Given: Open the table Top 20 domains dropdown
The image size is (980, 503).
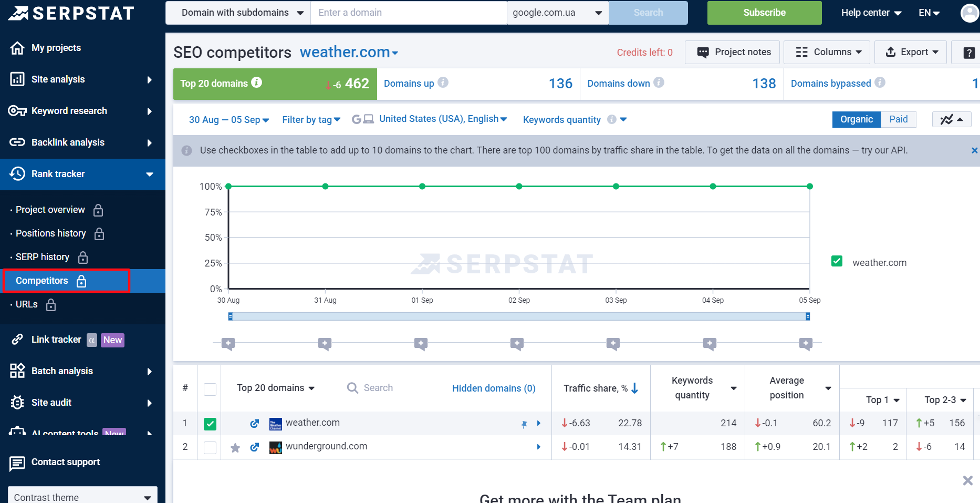Looking at the screenshot, I should (x=276, y=388).
